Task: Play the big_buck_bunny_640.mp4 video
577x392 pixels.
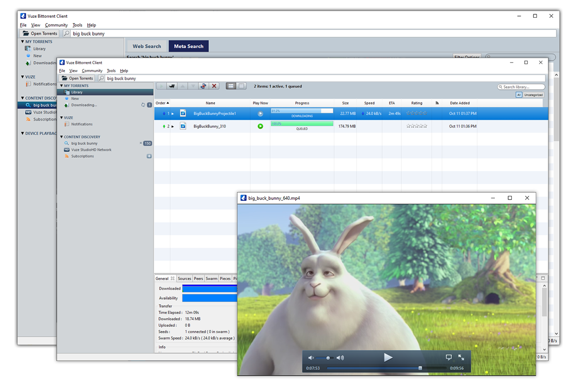Action: point(388,357)
